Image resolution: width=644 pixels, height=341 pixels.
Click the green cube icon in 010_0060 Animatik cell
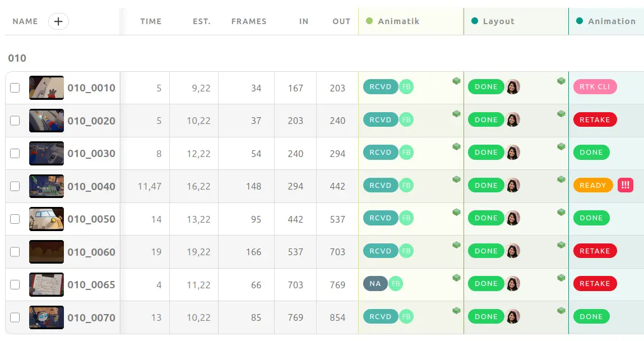(x=456, y=245)
